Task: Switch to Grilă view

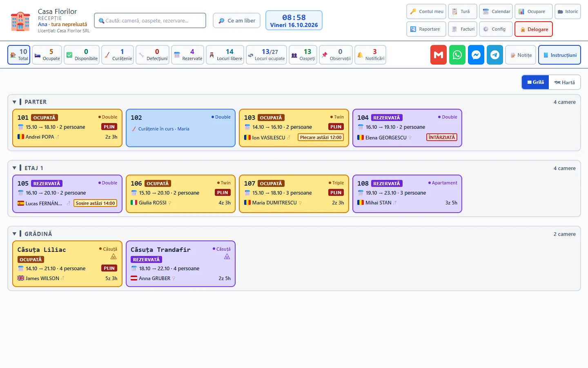Action: click(535, 82)
